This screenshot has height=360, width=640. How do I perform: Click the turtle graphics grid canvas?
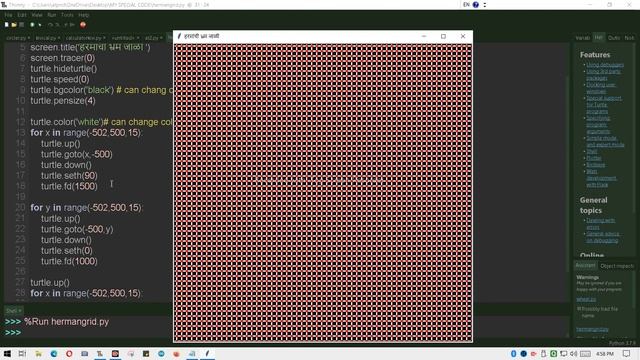pyautogui.click(x=323, y=192)
